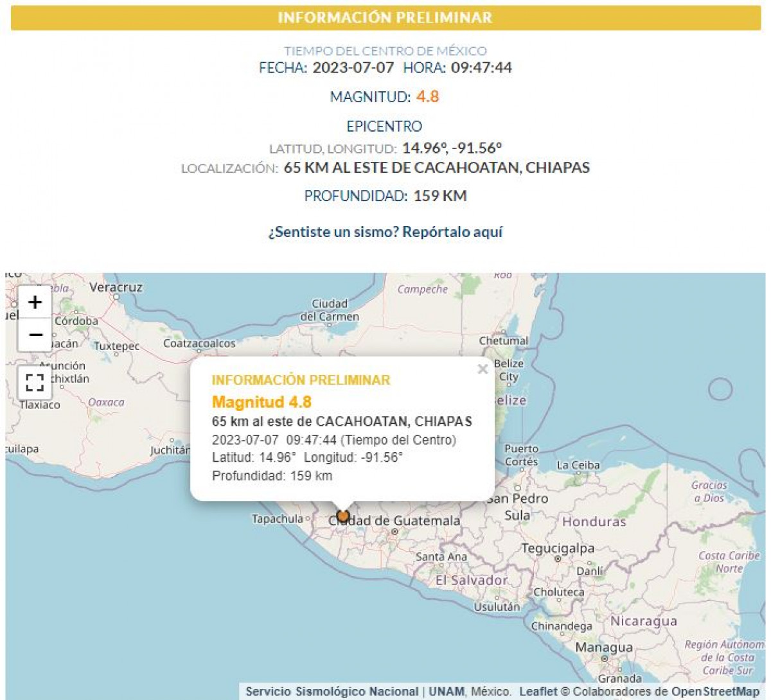Click the orange 4.8 magnitude value

427,97
